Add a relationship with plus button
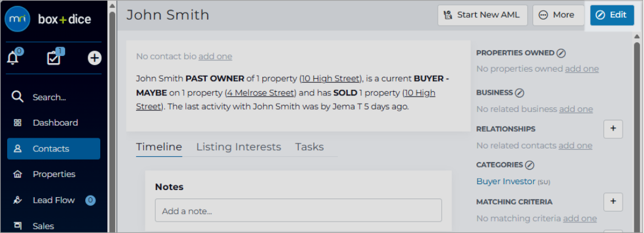The width and height of the screenshot is (644, 233). [x=613, y=129]
